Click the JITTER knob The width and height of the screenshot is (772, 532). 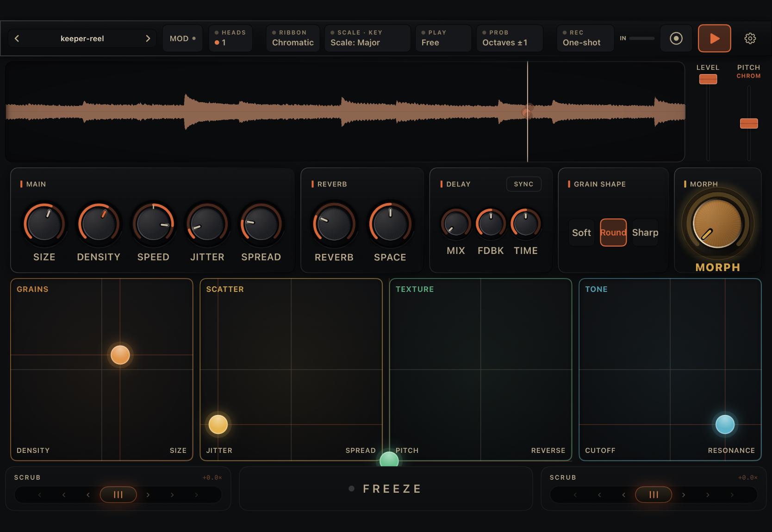(207, 224)
